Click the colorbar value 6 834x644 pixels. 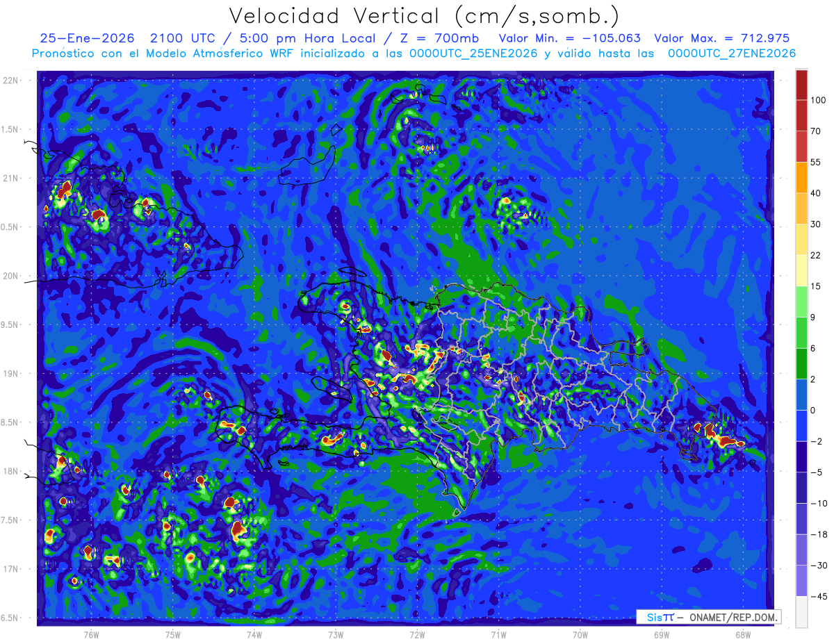[x=813, y=348]
